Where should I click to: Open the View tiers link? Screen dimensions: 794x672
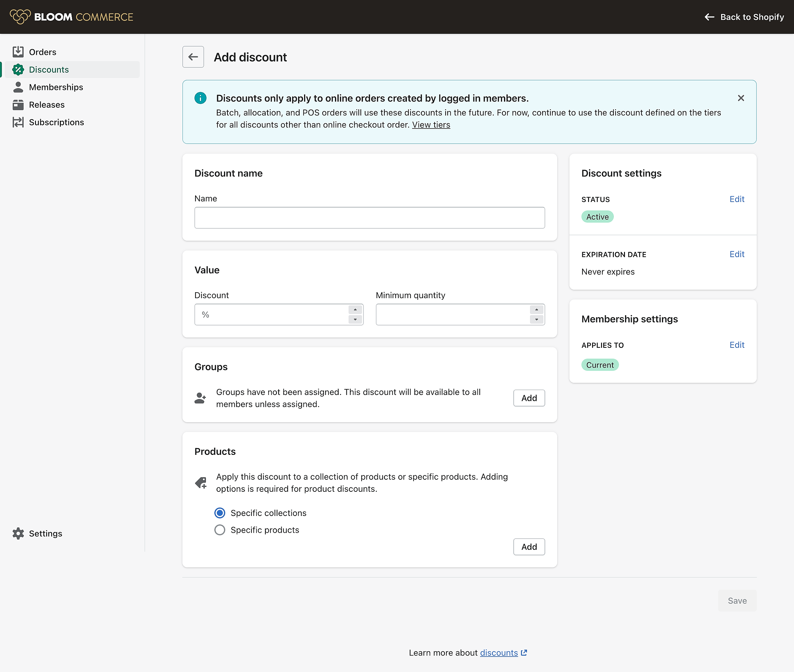[431, 125]
